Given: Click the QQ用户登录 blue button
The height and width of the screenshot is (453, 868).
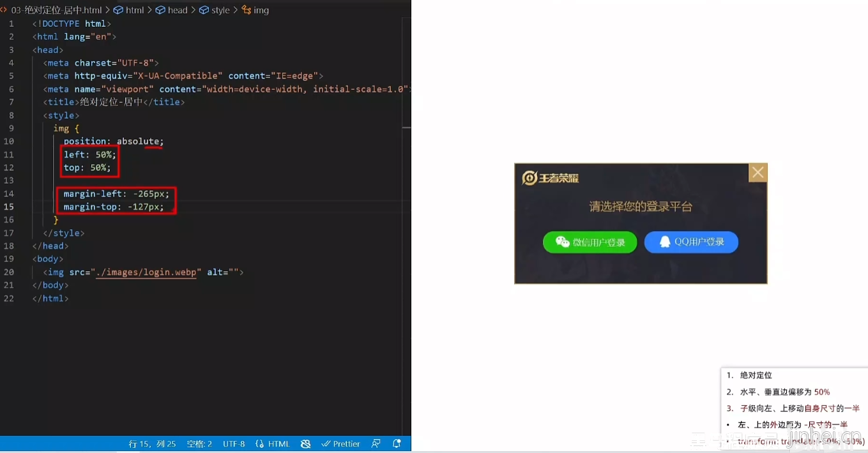Looking at the screenshot, I should tap(691, 242).
